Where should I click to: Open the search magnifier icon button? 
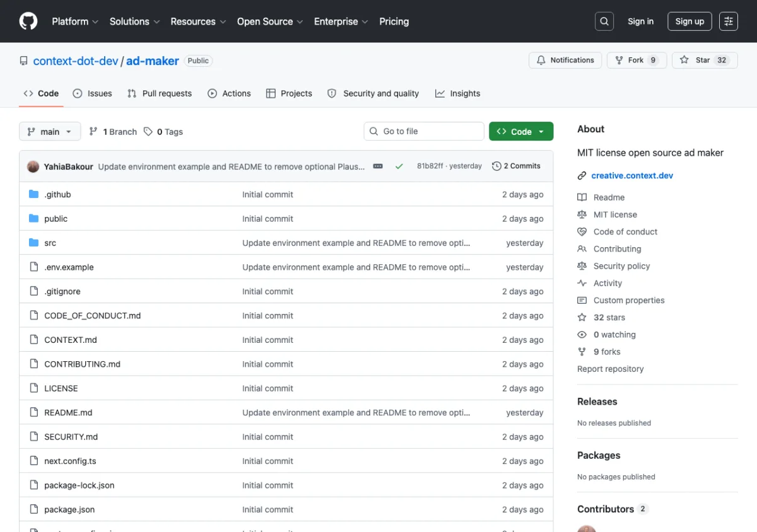(604, 21)
